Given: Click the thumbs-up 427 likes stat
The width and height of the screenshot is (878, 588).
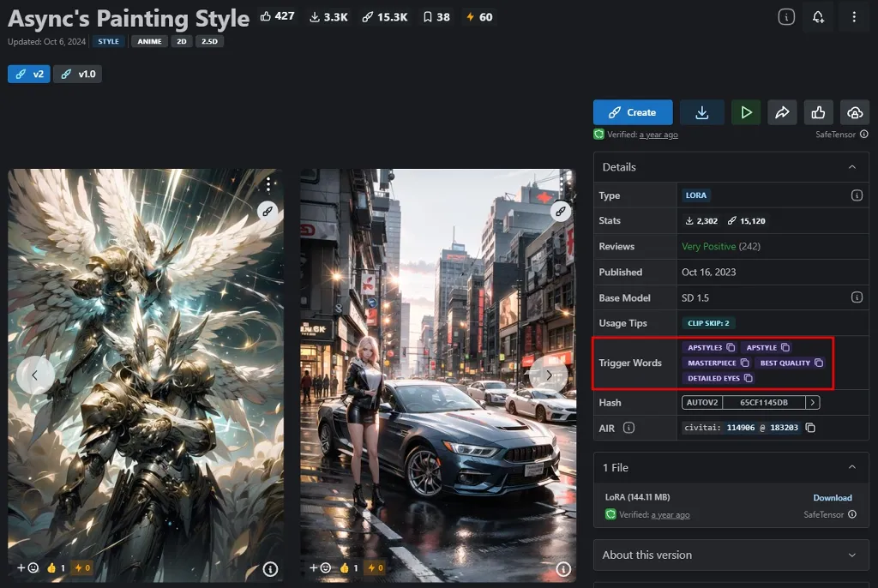Looking at the screenshot, I should coord(277,17).
